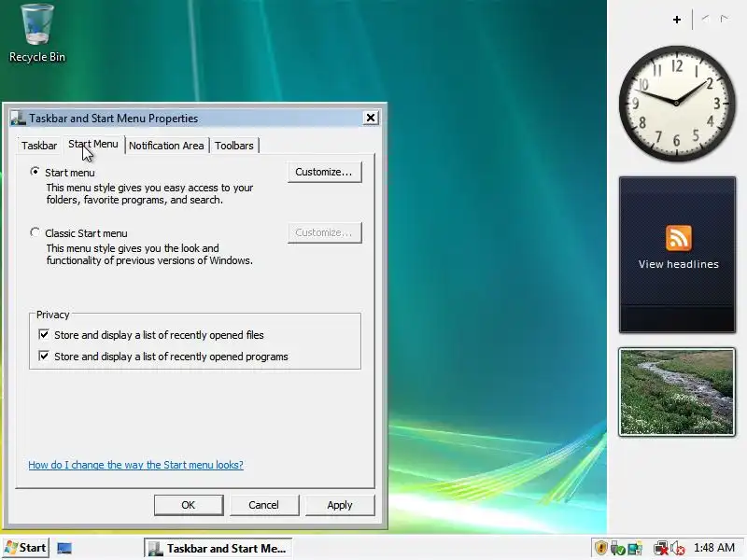Screen dimensions: 747x560
Task: Uncheck recently opened files list checkbox
Action: [44, 334]
